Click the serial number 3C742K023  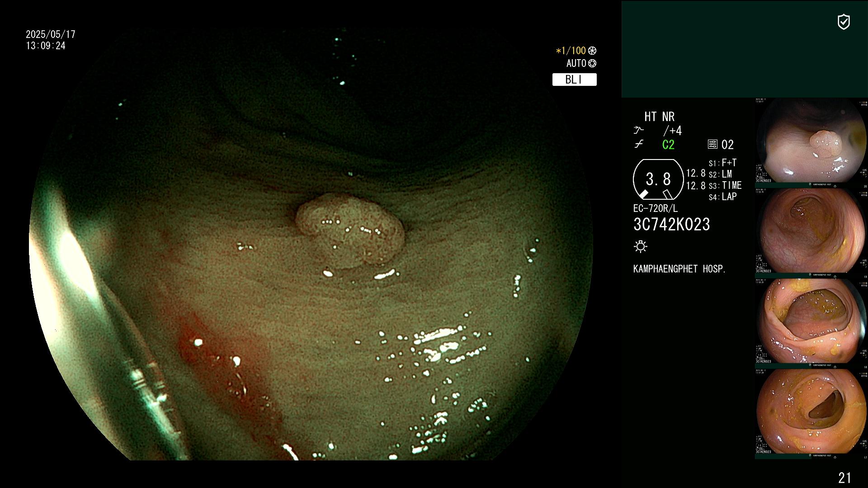click(x=672, y=224)
